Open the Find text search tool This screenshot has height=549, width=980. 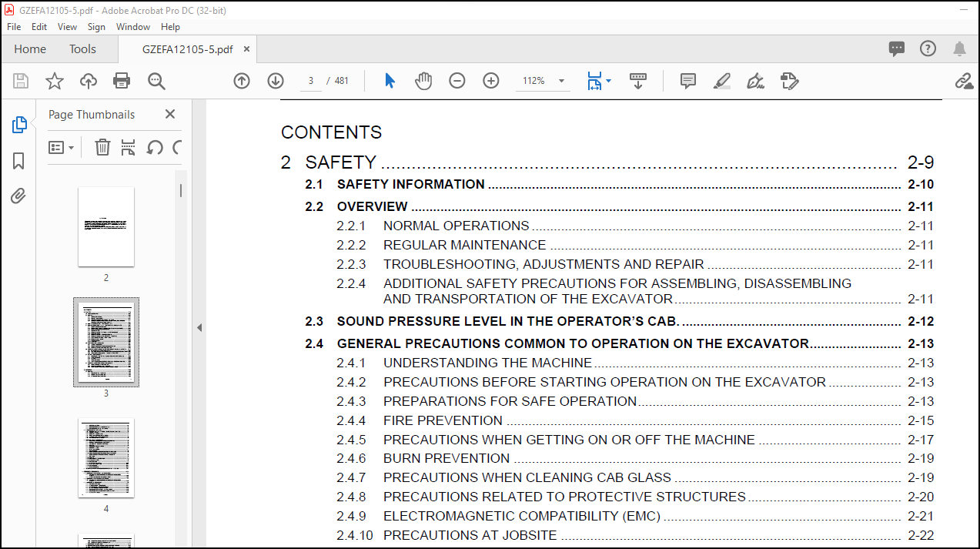click(x=156, y=81)
